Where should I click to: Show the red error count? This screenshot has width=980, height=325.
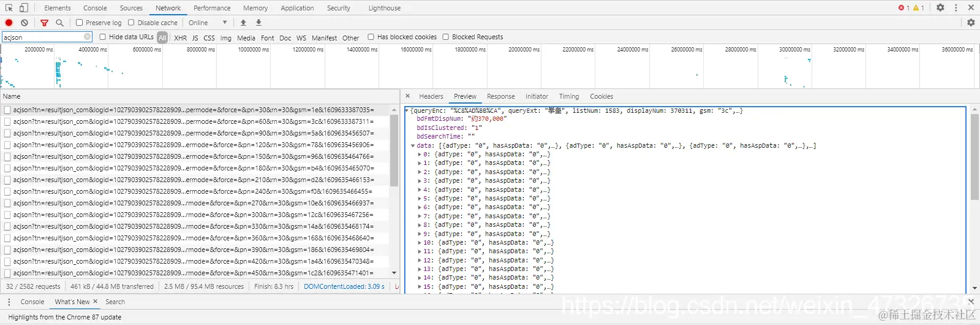point(904,8)
